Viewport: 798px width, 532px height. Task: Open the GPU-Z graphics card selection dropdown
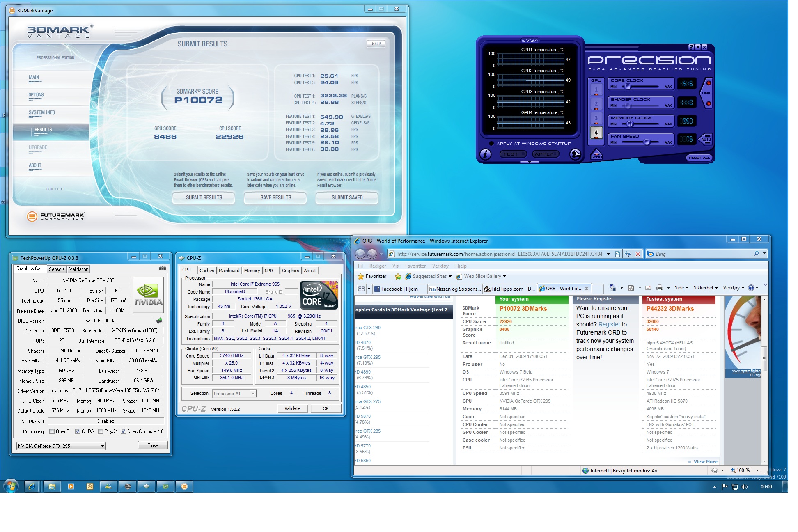[x=61, y=446]
